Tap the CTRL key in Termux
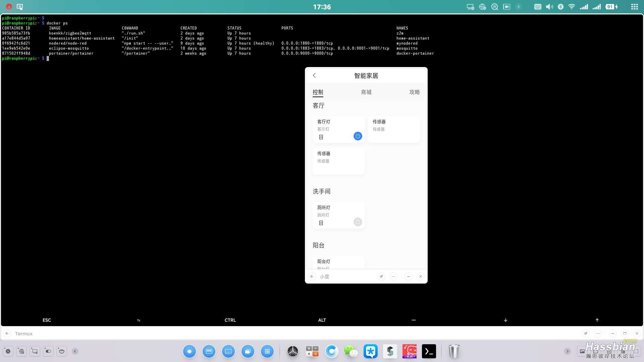The width and height of the screenshot is (644, 362). pyautogui.click(x=230, y=320)
